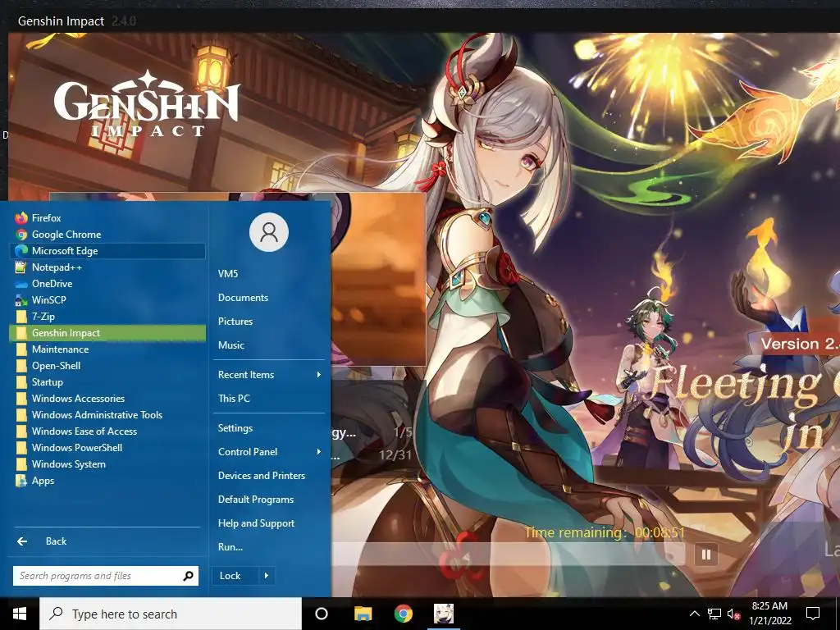Click the Type here to search box
Viewport: 840px width, 630px height.
[171, 614]
